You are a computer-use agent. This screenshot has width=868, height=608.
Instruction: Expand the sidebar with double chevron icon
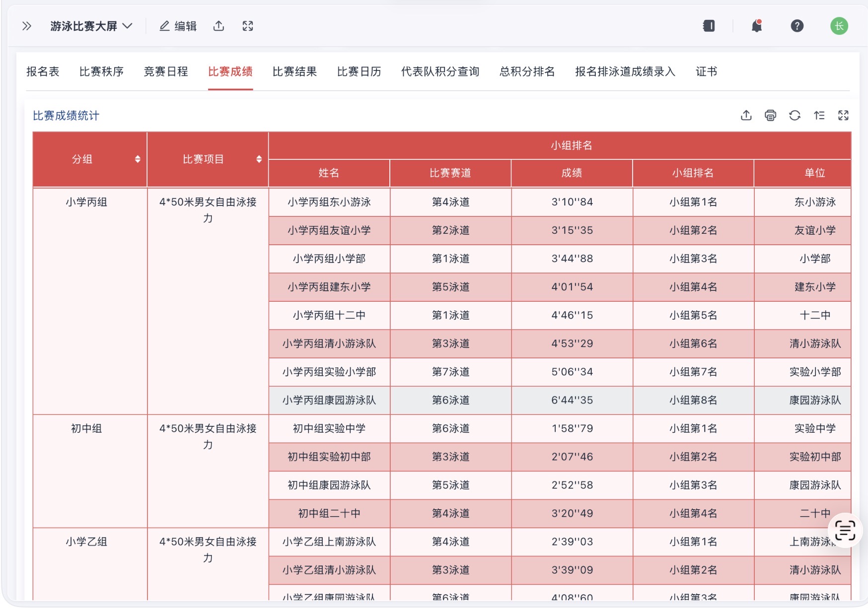coord(27,26)
